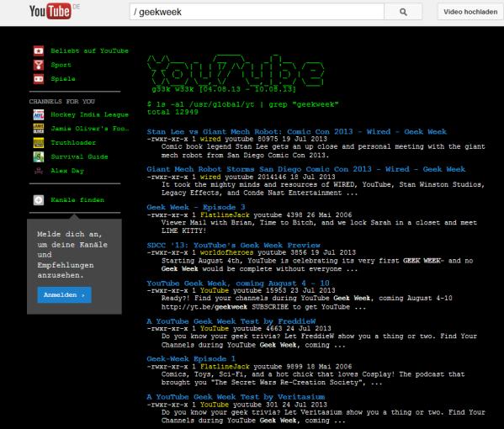Open Geek Week Test by FreddieW video

231,321
